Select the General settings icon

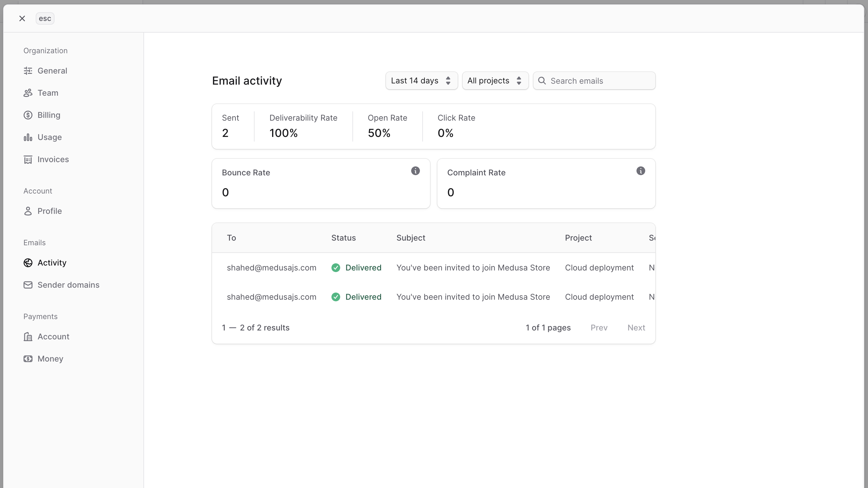click(x=28, y=71)
